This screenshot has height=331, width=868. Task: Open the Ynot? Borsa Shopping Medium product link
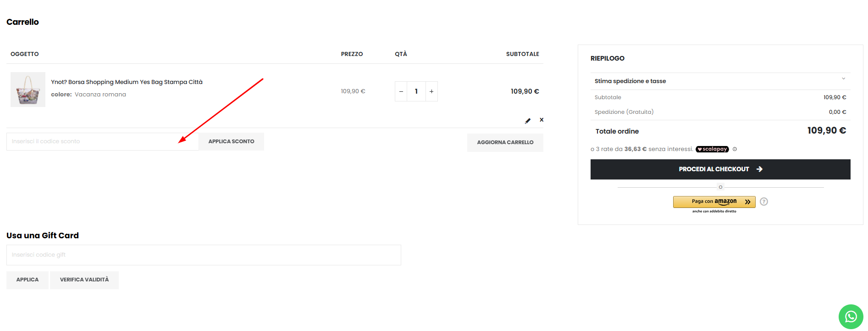[127, 82]
